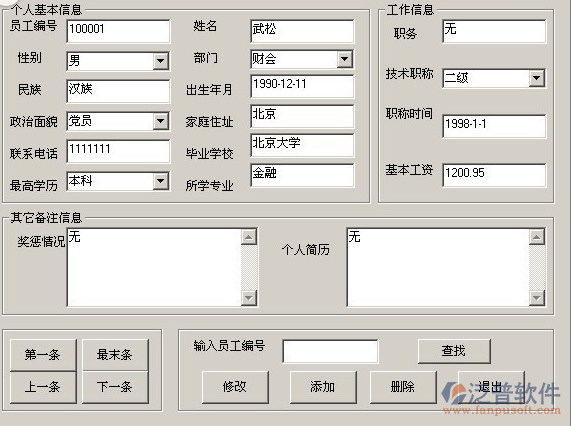
Task: Go to the 最末条 last record
Action: [115, 355]
